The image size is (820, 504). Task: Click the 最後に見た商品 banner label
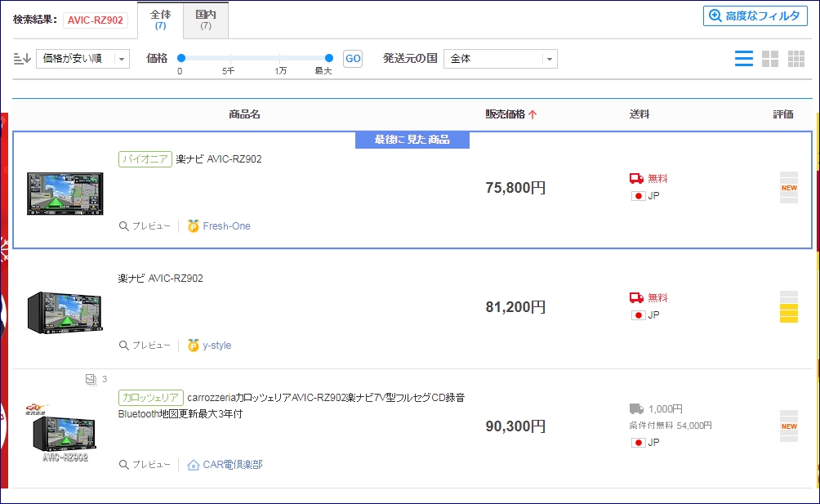tap(412, 140)
